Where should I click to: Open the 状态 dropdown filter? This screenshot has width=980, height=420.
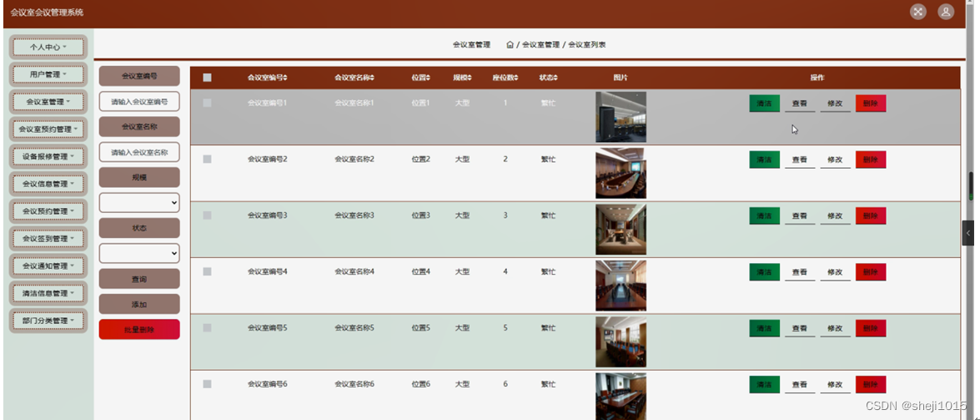(x=139, y=254)
